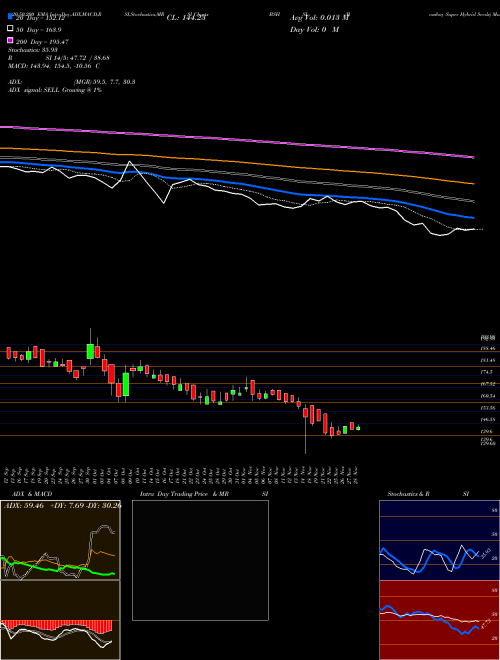Click the blue 20 Day legend swatch
This screenshot has width=500, height=660.
[x=10, y=18]
